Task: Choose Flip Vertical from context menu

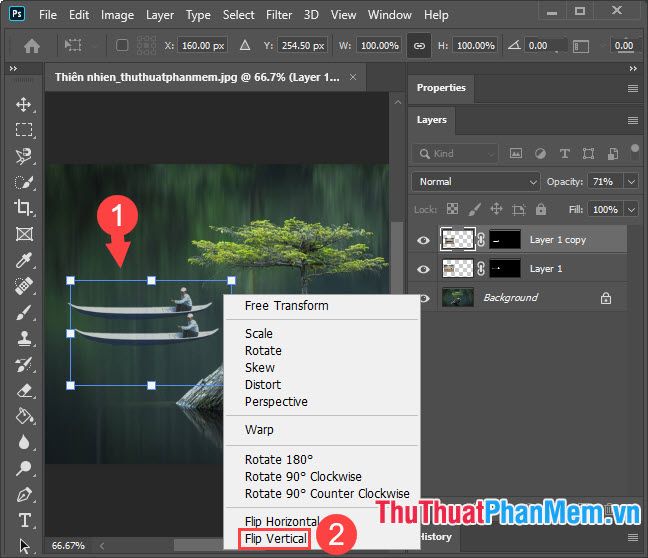Action: [276, 539]
